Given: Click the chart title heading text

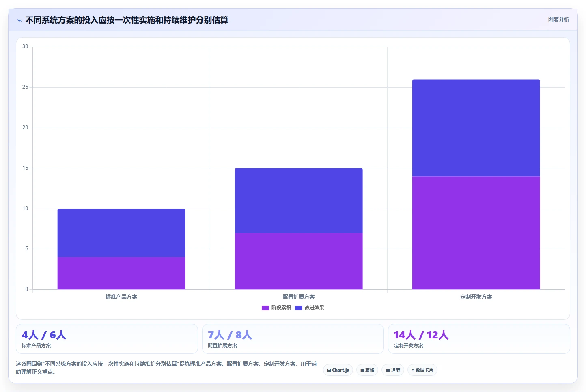Looking at the screenshot, I should [127, 20].
